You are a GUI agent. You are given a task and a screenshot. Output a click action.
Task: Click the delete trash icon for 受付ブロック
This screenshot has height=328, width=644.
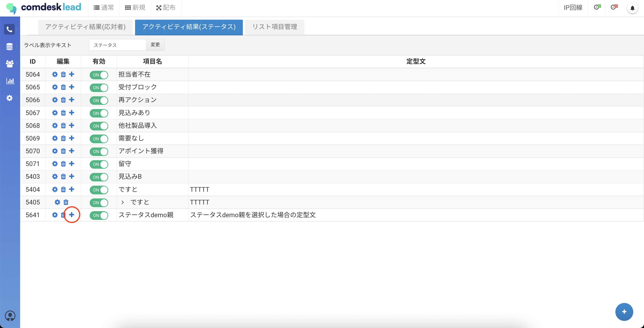63,87
